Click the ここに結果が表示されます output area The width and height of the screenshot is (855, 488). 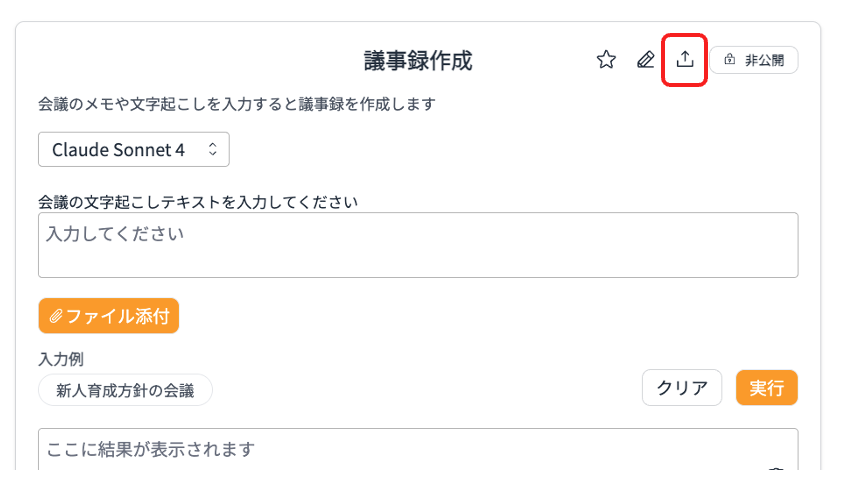(418, 449)
